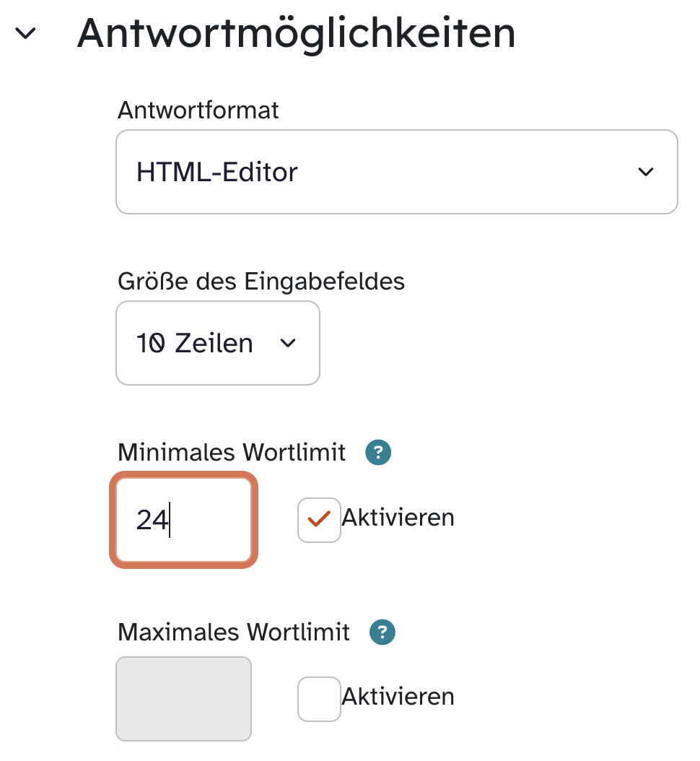700x761 pixels.
Task: Collapse the Antwortmöglichkeiten section chevron
Action: [x=26, y=34]
